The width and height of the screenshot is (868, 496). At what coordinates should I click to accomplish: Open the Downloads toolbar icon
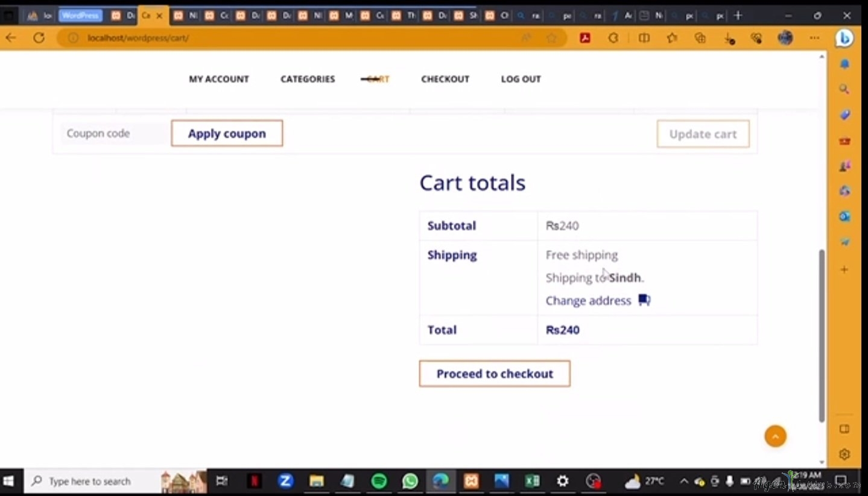(x=729, y=39)
